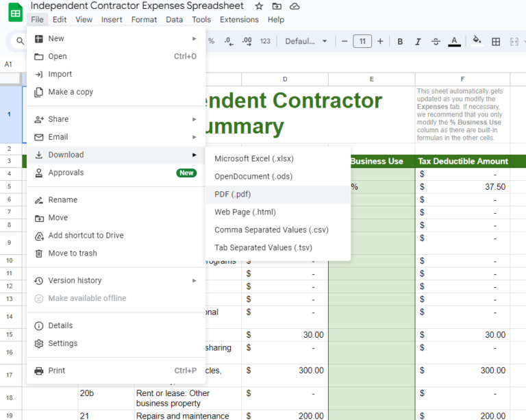The height and width of the screenshot is (420, 526).
Task: Open the borders tool
Action: [x=496, y=41]
